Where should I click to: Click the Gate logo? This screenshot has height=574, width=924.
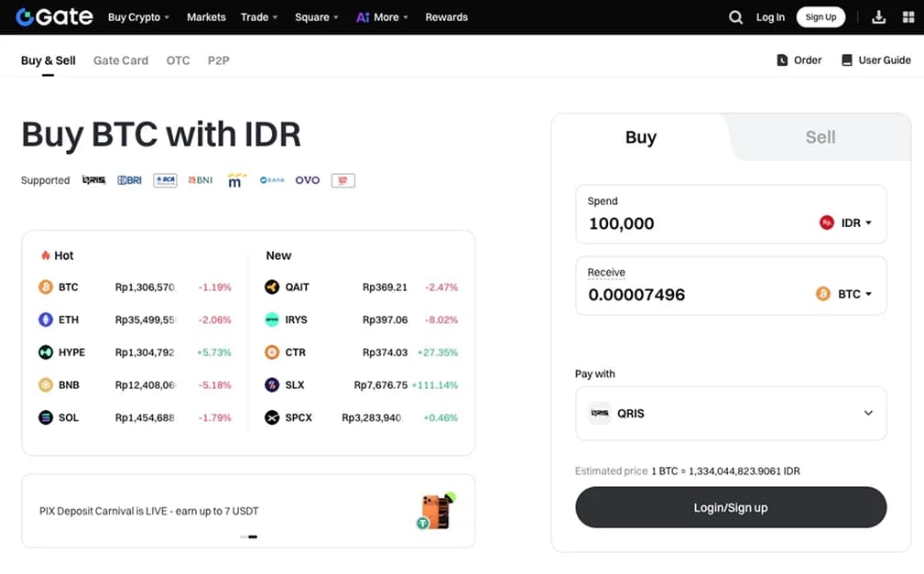[54, 17]
